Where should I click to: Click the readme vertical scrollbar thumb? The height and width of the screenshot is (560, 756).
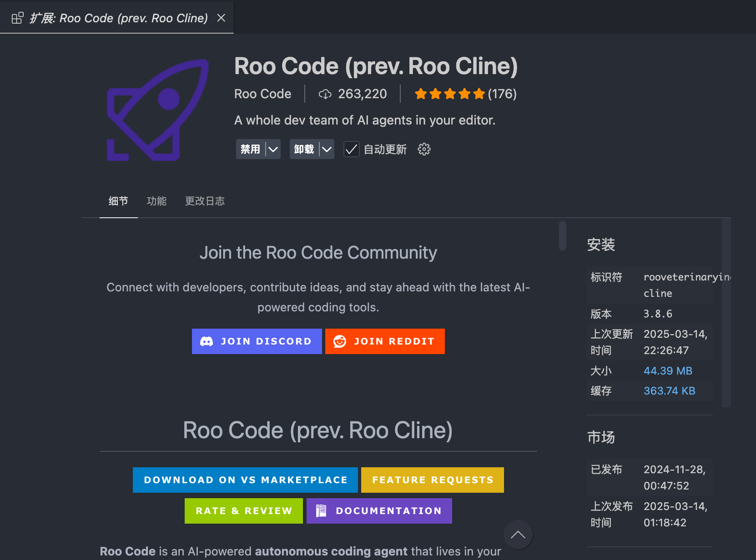point(563,235)
